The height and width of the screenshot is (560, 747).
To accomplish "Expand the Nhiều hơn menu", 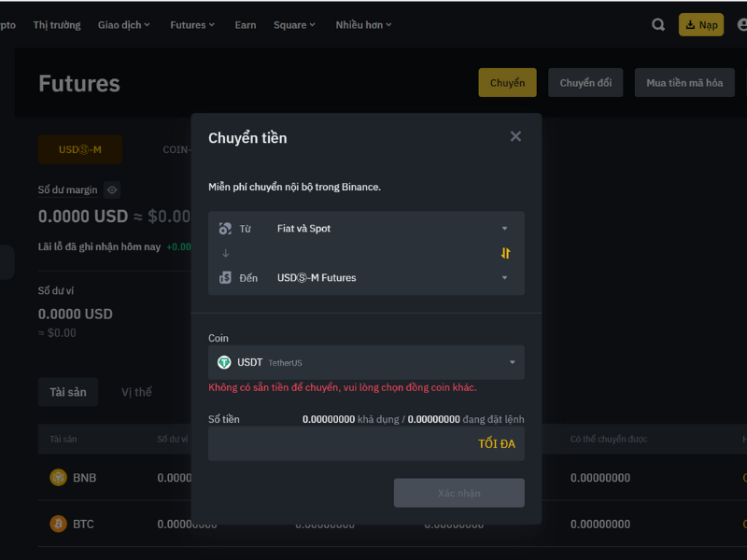I will (363, 25).
